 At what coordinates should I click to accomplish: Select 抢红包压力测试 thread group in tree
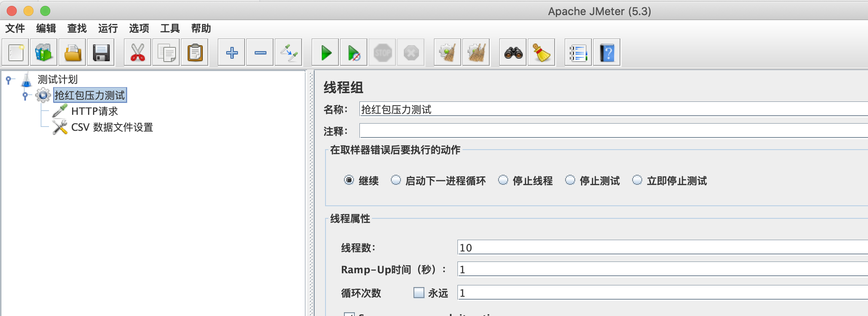(x=90, y=95)
